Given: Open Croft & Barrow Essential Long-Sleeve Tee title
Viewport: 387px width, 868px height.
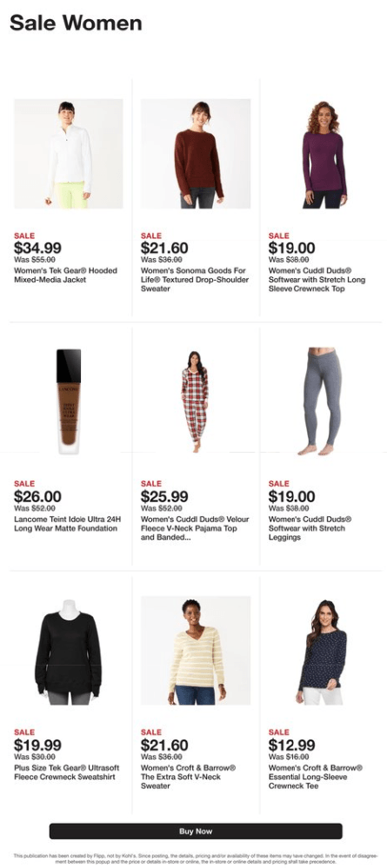Looking at the screenshot, I should click(x=316, y=777).
